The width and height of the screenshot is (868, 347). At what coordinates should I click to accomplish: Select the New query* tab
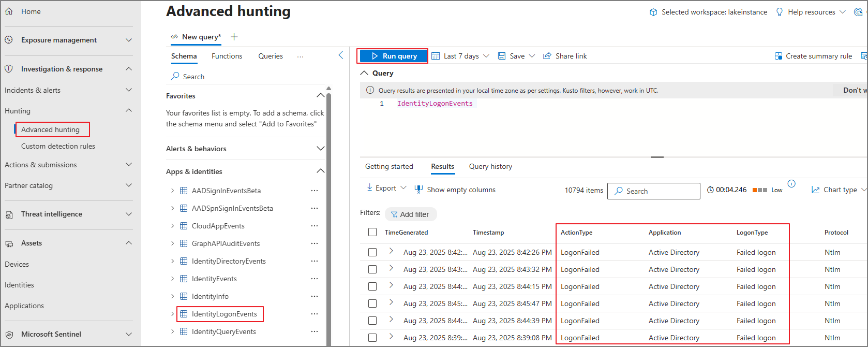pyautogui.click(x=197, y=37)
